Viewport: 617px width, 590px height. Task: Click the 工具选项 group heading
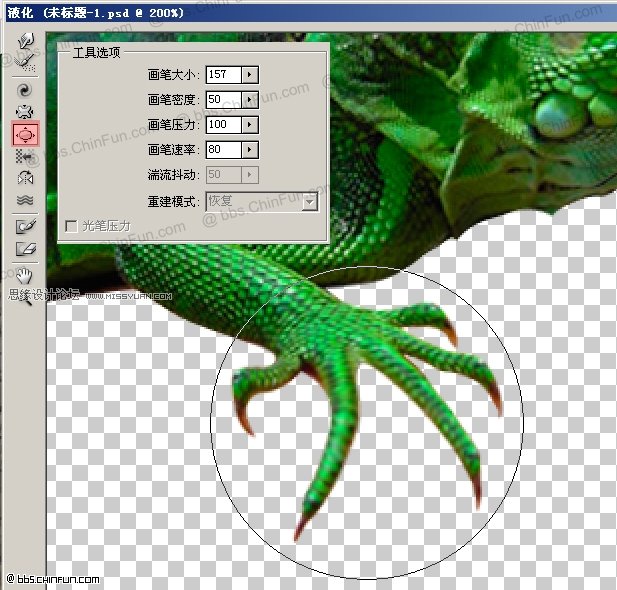tap(96, 52)
